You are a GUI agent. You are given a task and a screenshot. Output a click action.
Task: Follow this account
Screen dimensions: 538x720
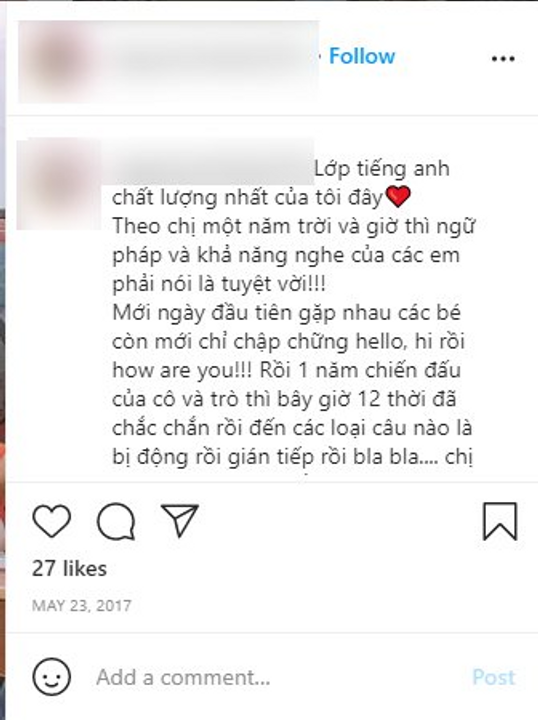point(362,56)
